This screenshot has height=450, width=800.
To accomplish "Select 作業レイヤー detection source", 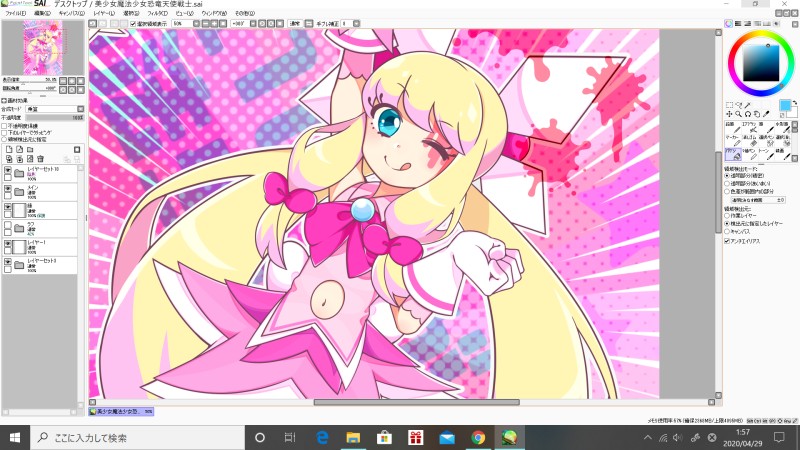I will pos(727,216).
